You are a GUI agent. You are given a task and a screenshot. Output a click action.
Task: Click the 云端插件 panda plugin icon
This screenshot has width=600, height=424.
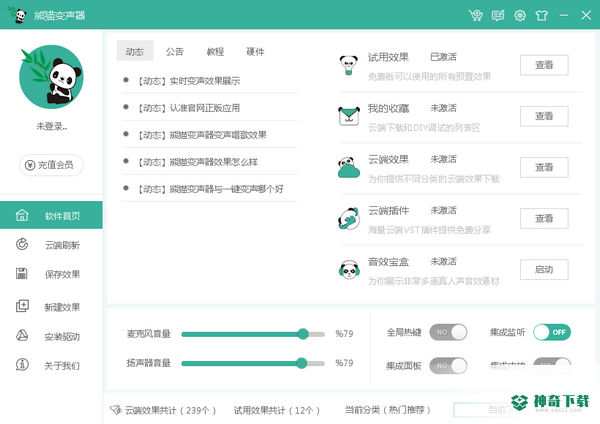pos(349,219)
